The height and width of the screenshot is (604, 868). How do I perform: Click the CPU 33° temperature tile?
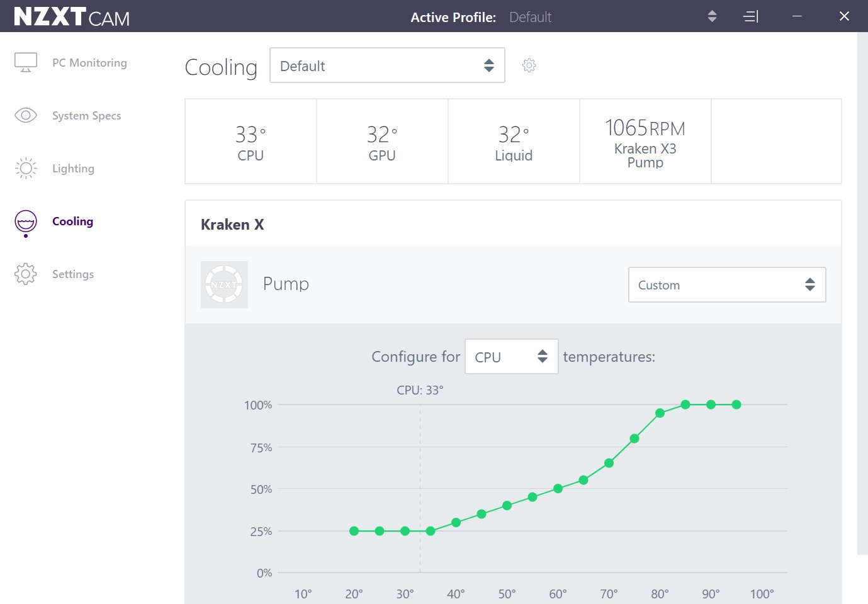click(251, 142)
